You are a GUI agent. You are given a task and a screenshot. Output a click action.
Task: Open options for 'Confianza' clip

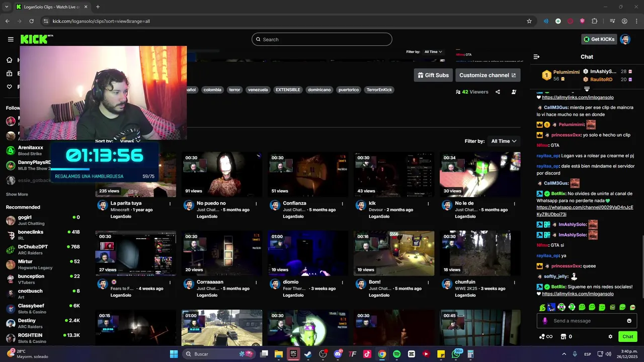click(342, 204)
